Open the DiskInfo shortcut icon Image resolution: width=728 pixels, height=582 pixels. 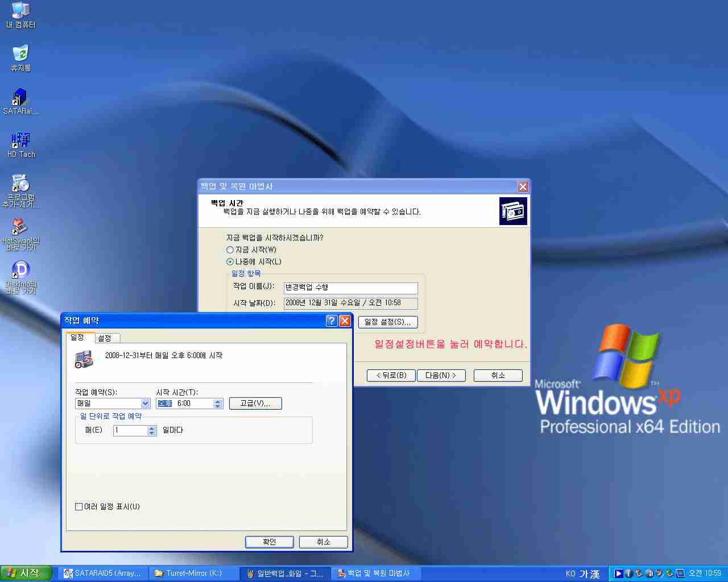[x=20, y=271]
